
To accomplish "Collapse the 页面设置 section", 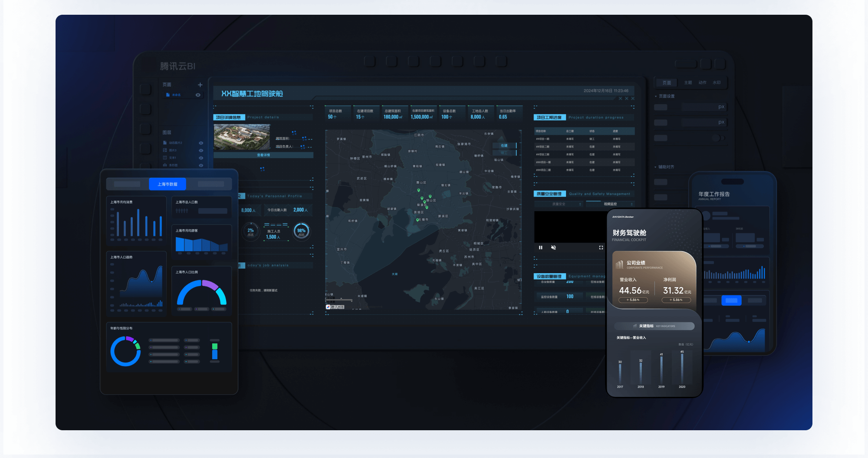I will (x=656, y=96).
